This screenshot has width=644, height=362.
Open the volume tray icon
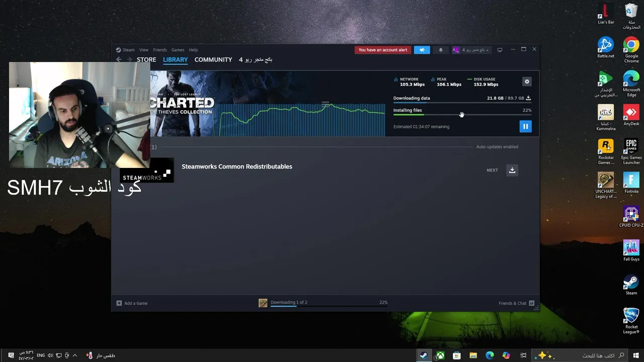click(50, 355)
